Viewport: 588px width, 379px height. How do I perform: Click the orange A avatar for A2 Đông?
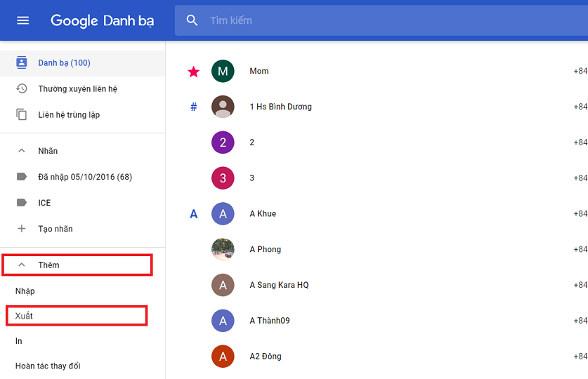(223, 356)
